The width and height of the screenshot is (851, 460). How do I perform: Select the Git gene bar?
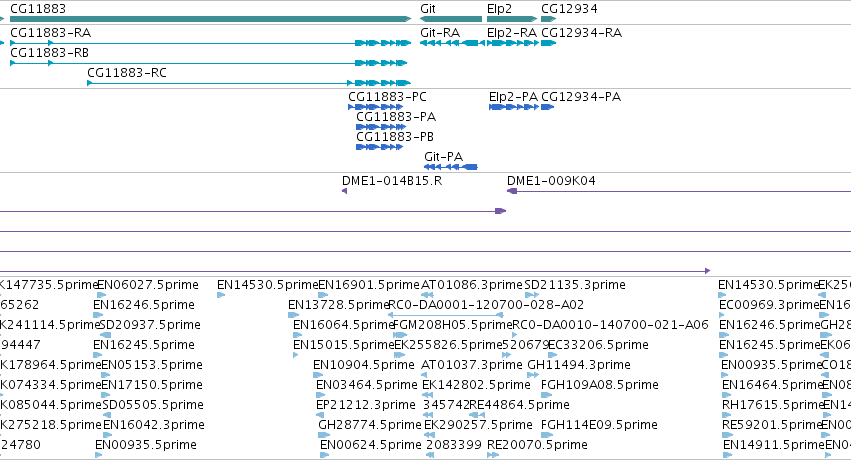(x=451, y=19)
